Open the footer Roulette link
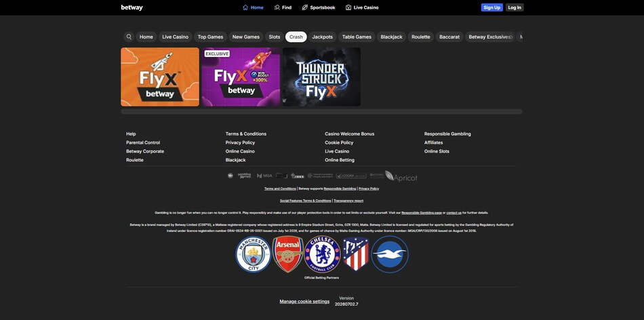This screenshot has width=644, height=320. point(135,160)
